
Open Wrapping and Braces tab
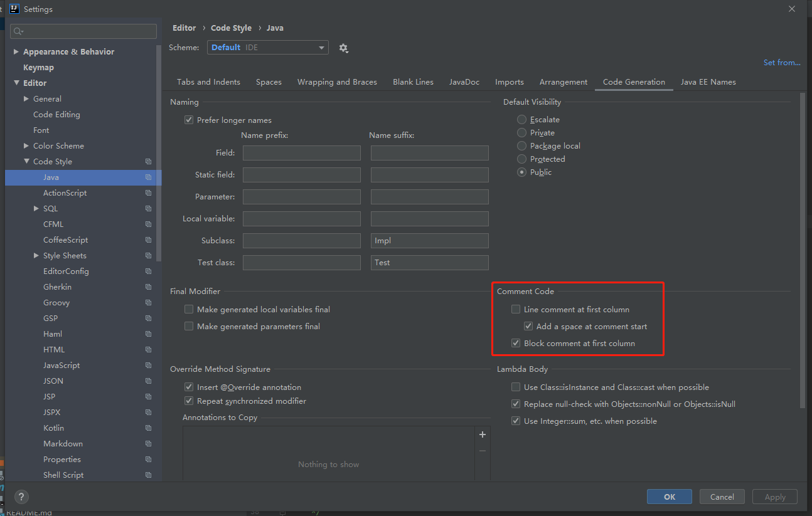click(337, 82)
